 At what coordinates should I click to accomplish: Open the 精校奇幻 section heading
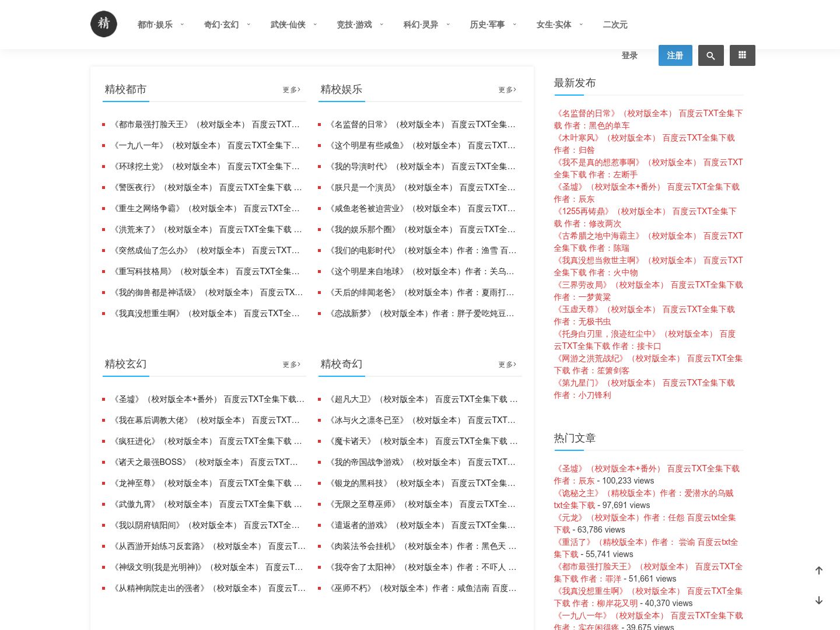click(x=341, y=364)
